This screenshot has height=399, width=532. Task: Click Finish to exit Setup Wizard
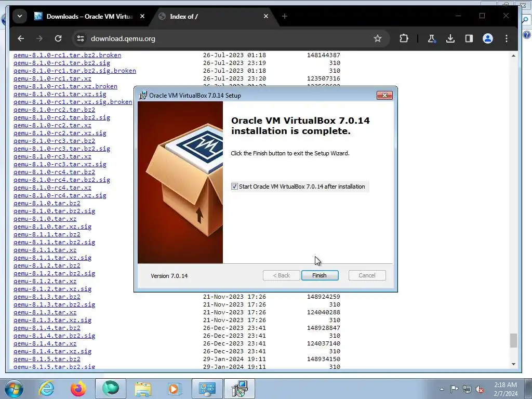point(320,275)
